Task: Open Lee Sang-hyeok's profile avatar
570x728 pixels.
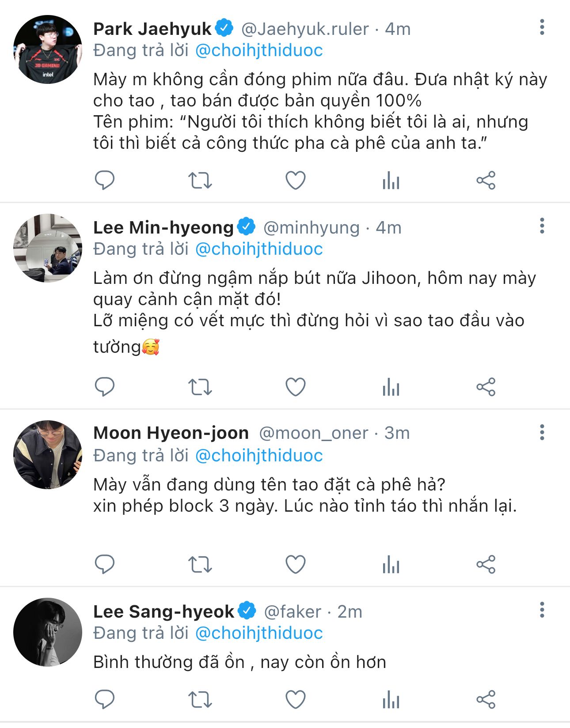Action: (x=48, y=632)
